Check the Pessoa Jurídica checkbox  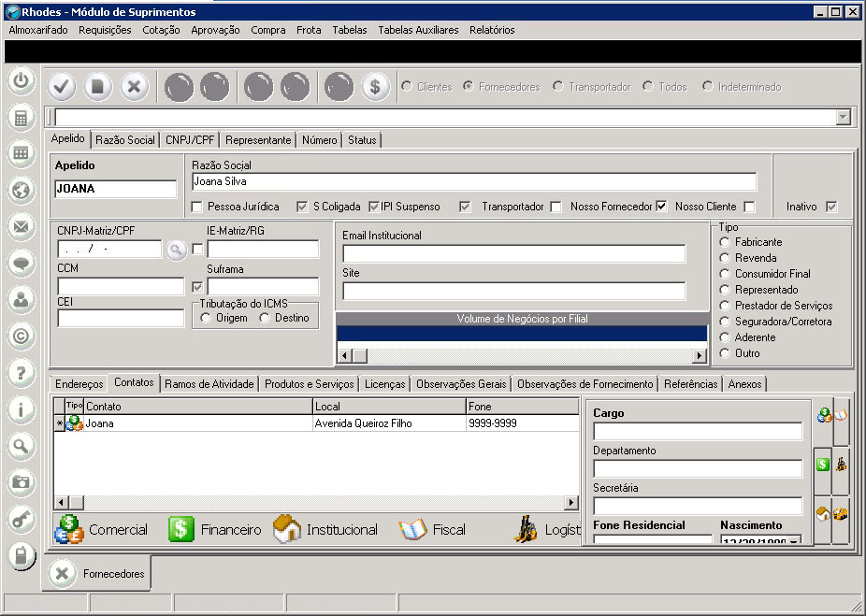click(196, 207)
